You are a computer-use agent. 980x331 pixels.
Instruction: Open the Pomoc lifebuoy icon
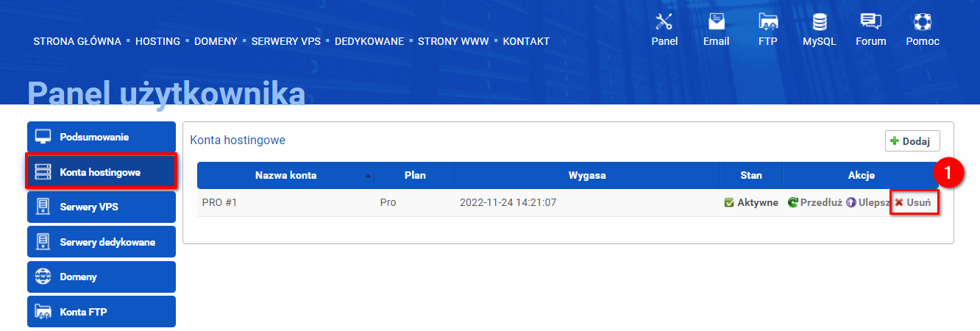tap(923, 21)
